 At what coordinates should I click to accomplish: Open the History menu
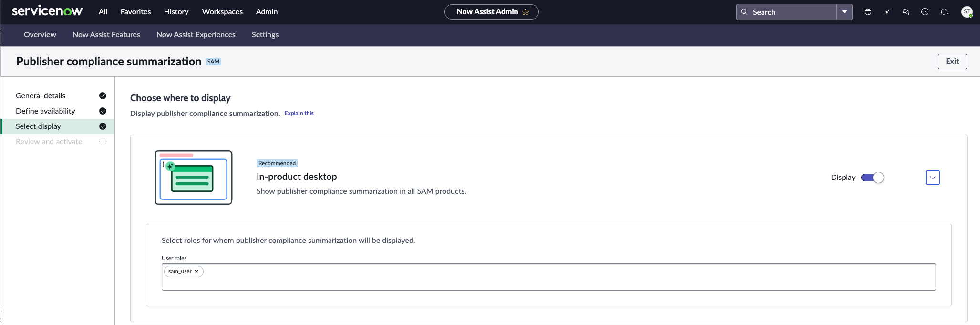click(x=176, y=12)
